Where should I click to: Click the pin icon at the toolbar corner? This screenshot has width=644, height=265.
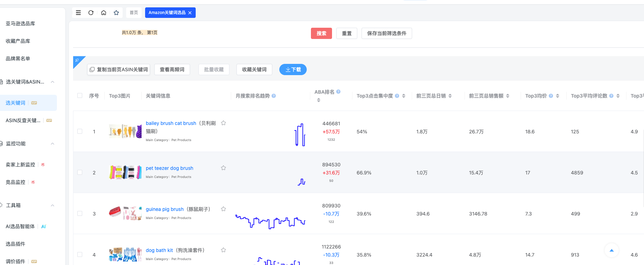[x=77, y=60]
